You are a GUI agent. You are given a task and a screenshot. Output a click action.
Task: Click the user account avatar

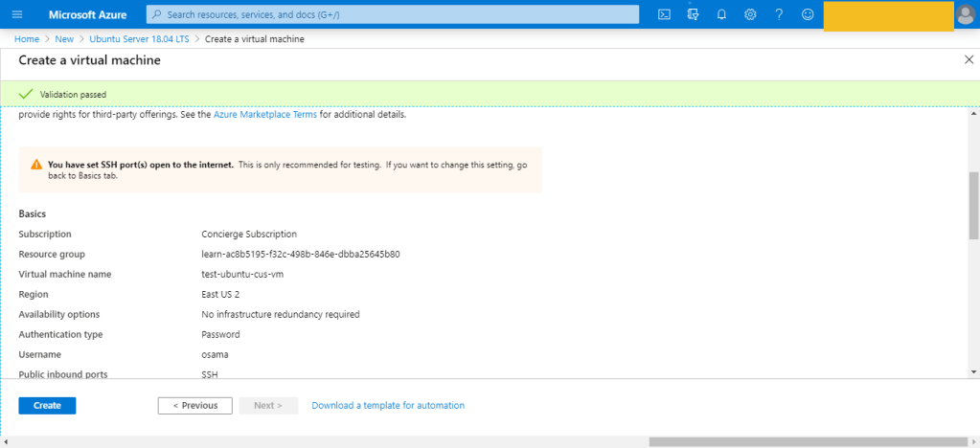click(966, 14)
